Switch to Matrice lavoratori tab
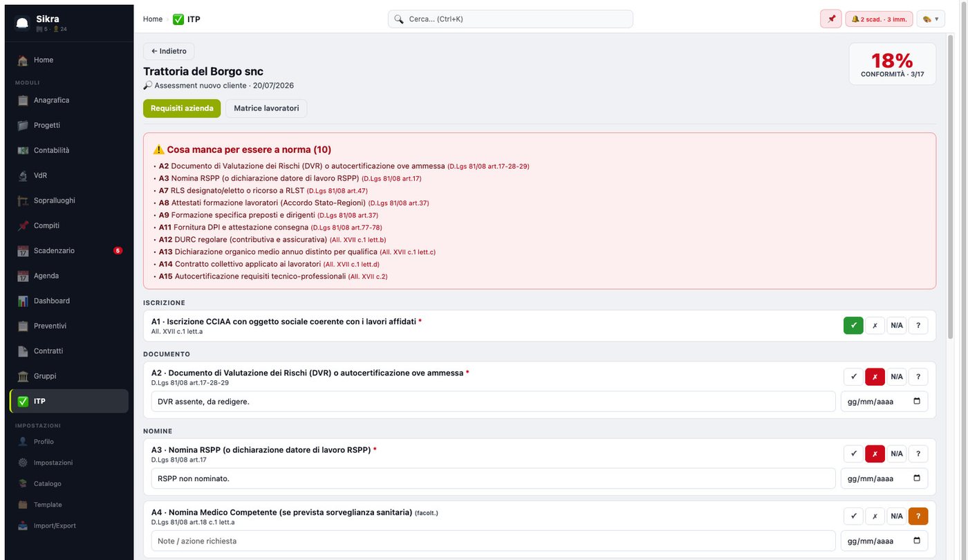968x560 pixels. [266, 109]
